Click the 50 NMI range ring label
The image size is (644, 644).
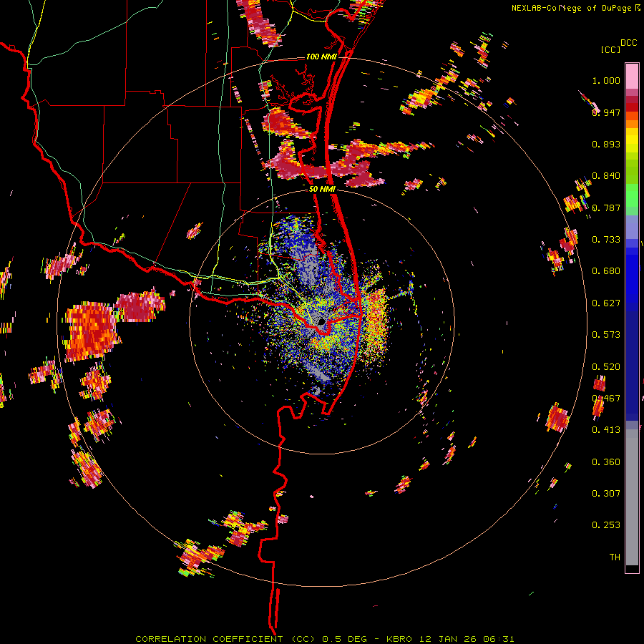click(322, 189)
